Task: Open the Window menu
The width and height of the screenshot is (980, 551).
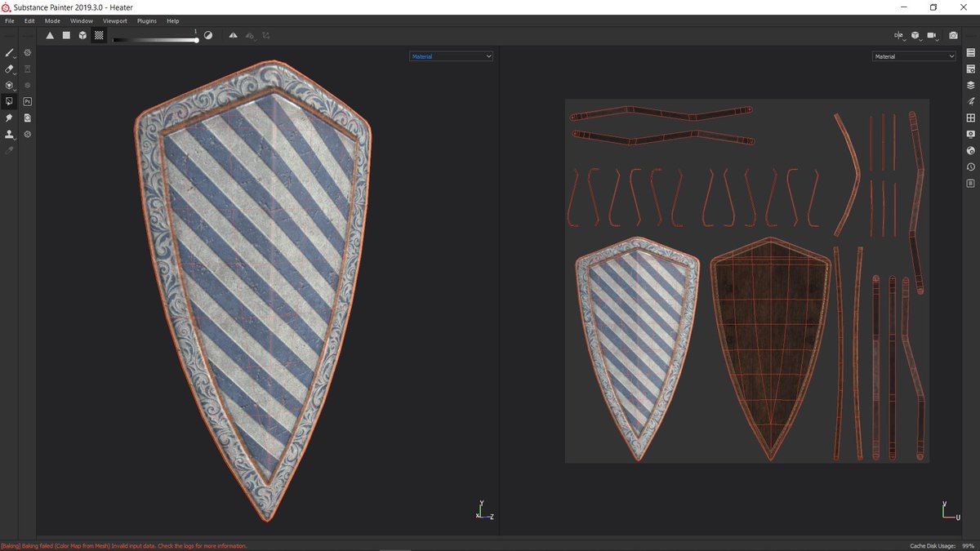Action: 82,20
